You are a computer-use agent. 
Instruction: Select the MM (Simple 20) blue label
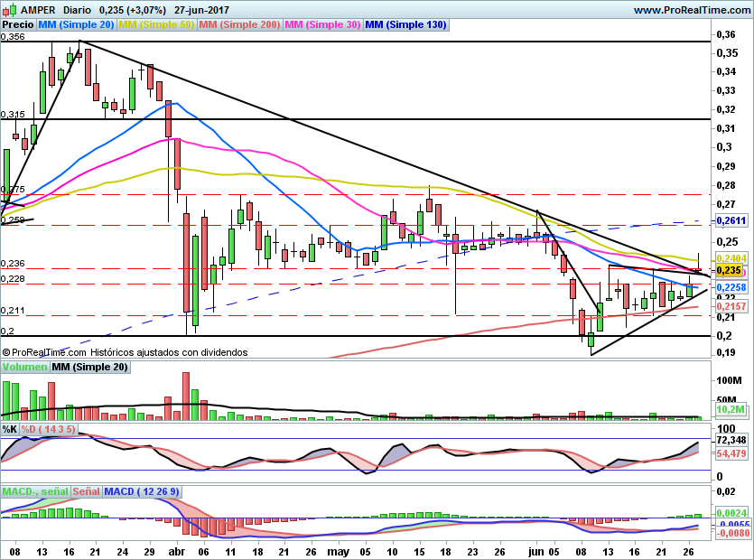[76, 25]
